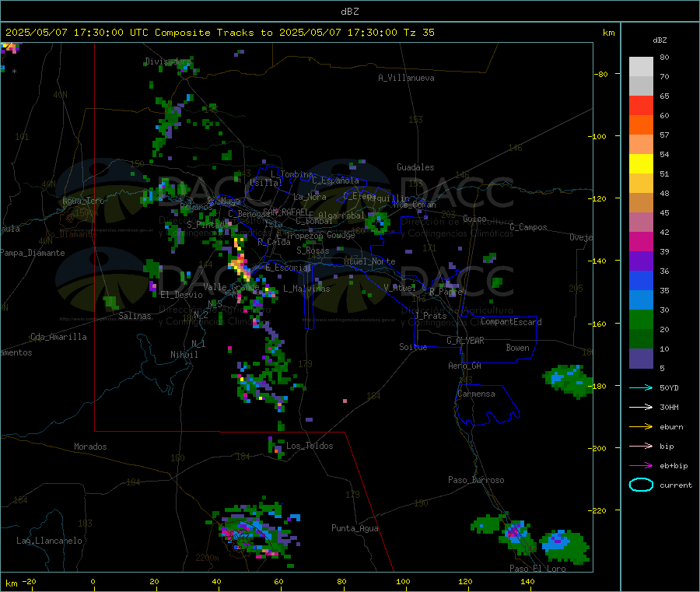700x592 pixels.
Task: Click the Paso_Barroso map label
Action: coord(476,480)
